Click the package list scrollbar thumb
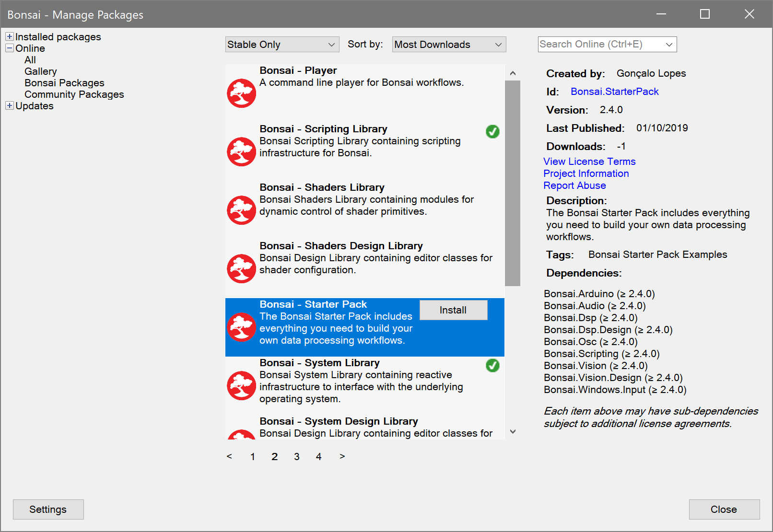773x532 pixels. (x=513, y=183)
